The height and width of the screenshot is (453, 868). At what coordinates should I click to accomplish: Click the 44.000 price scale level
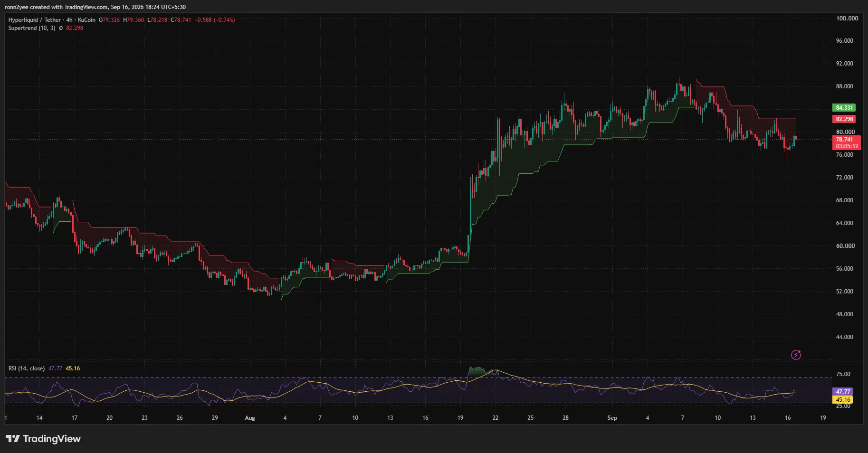(845, 337)
